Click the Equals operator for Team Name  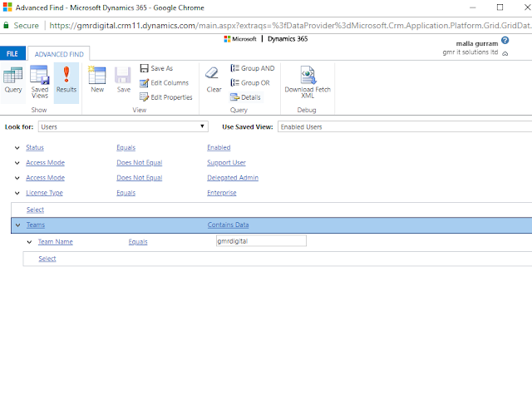point(138,242)
